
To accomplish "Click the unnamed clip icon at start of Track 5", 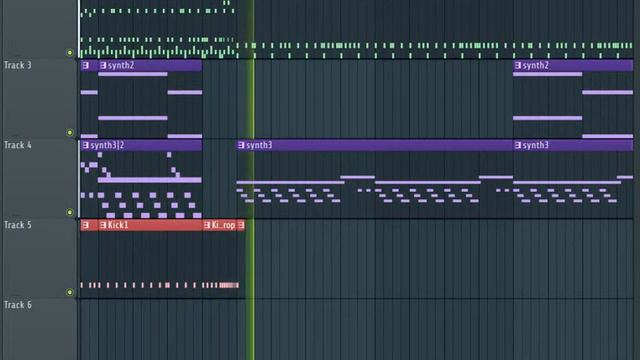I will [x=86, y=225].
